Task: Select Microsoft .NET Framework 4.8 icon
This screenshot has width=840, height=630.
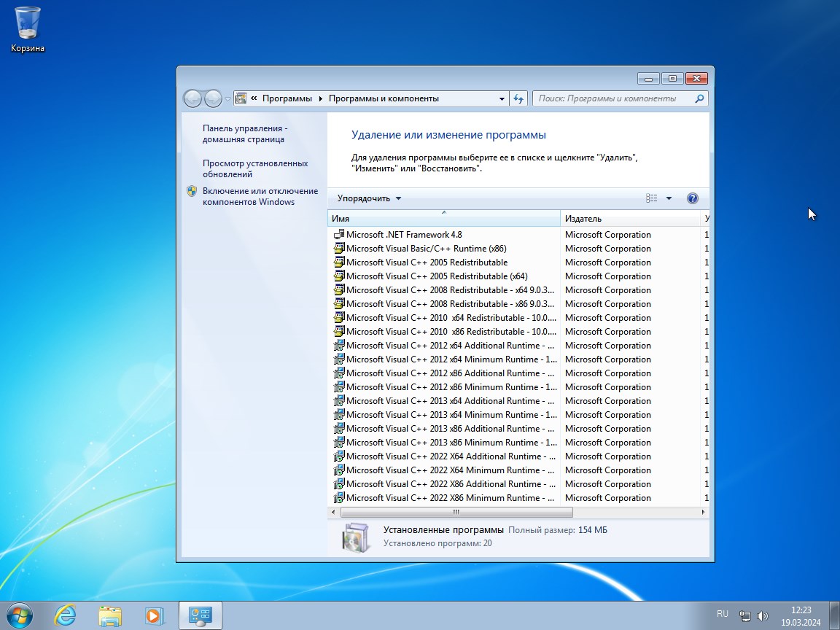Action: [338, 235]
